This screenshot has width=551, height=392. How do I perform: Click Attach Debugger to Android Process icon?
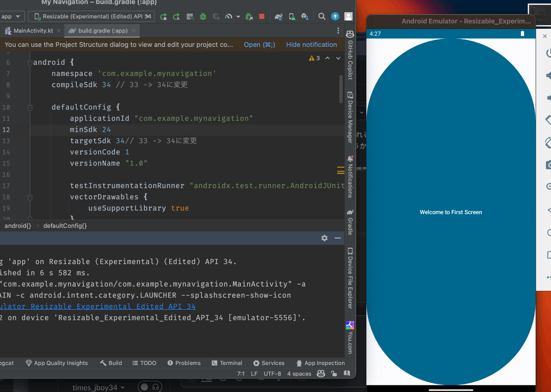(249, 17)
